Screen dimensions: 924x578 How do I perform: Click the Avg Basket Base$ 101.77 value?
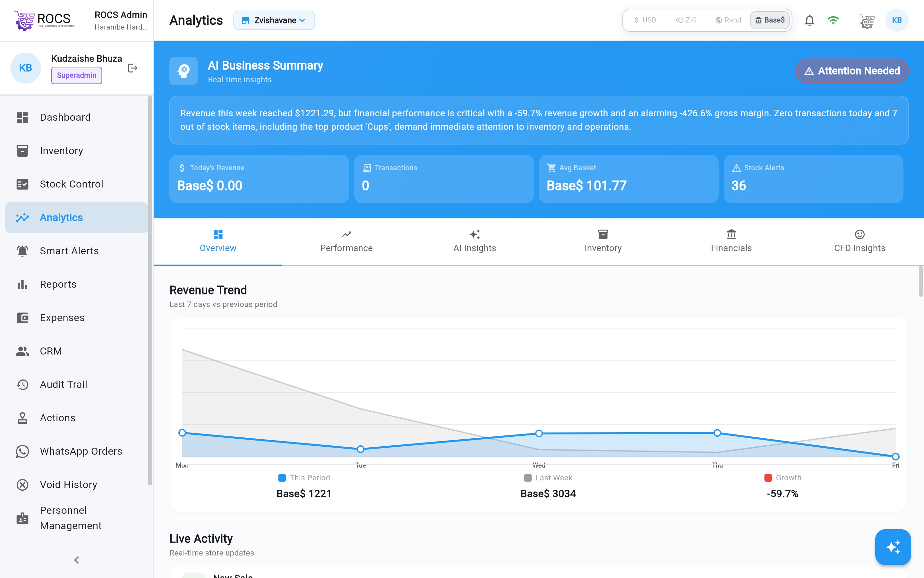[586, 186]
